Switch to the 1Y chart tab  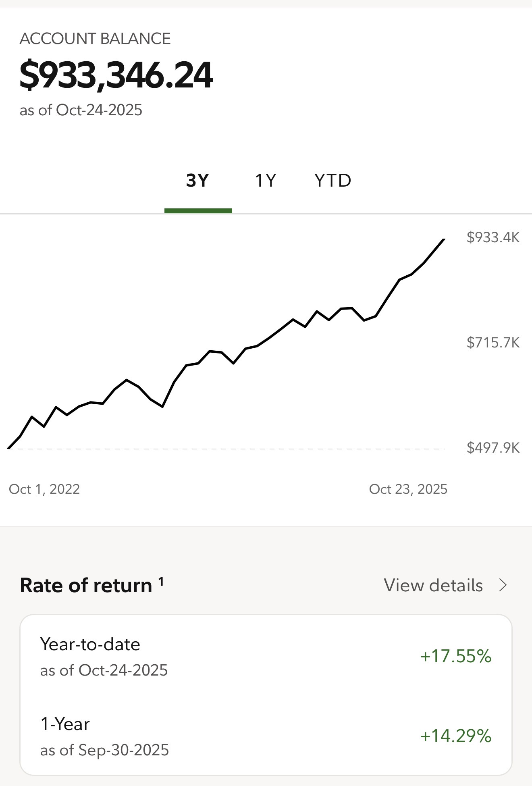(x=266, y=181)
